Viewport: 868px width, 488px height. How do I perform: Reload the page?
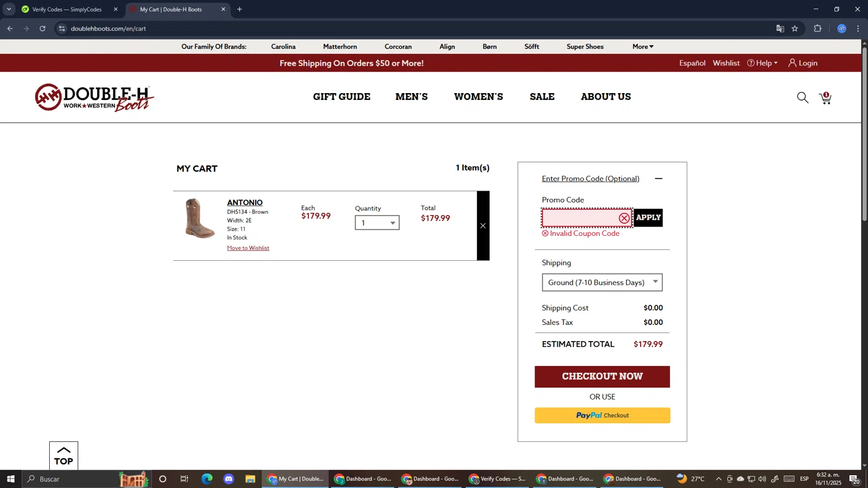[x=42, y=28]
